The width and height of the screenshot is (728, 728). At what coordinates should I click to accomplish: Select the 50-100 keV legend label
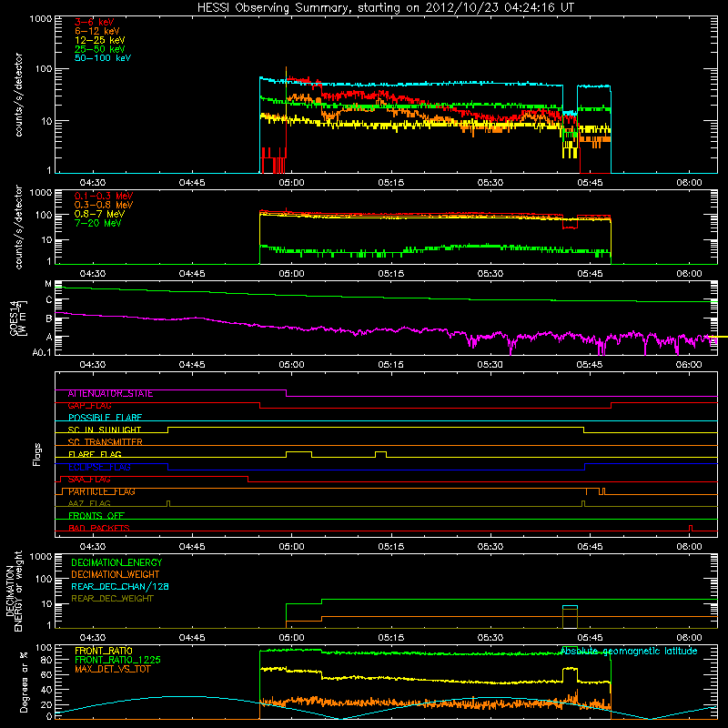coord(103,58)
